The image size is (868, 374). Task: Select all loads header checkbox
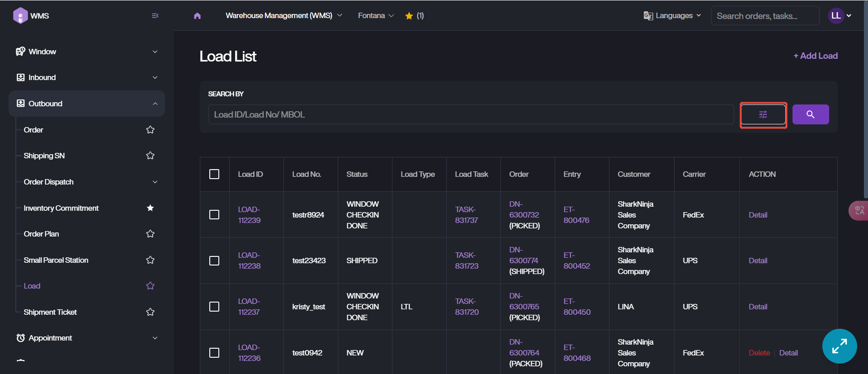point(214,175)
